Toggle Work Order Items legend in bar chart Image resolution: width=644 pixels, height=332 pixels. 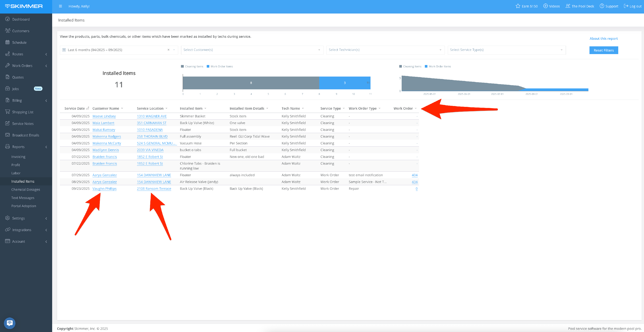point(220,67)
